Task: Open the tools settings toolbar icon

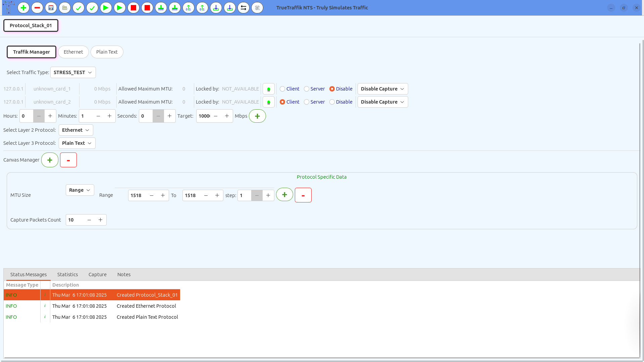Action: [257, 8]
